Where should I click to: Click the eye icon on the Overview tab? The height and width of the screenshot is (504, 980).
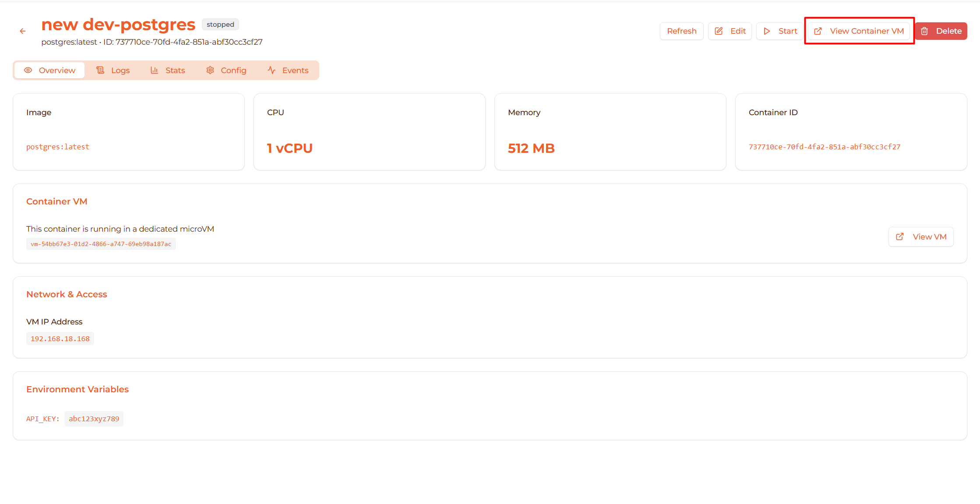(x=28, y=70)
